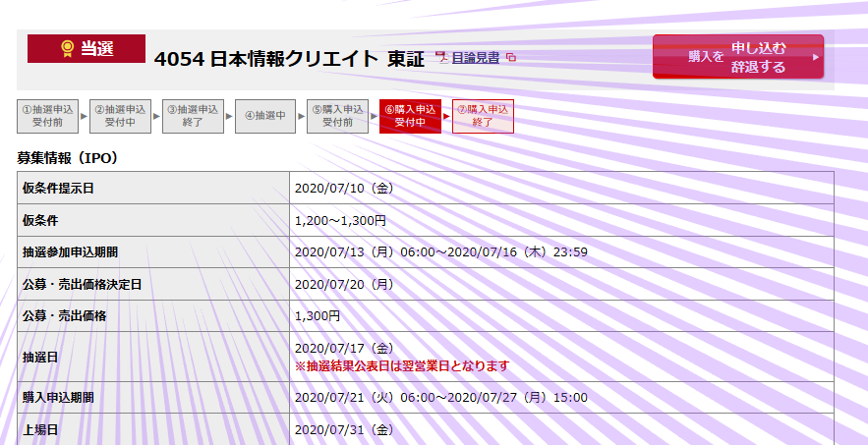This screenshot has width=868, height=445.
Task: Click the 公募・売出価格決定日 label cell
Action: pos(153,284)
